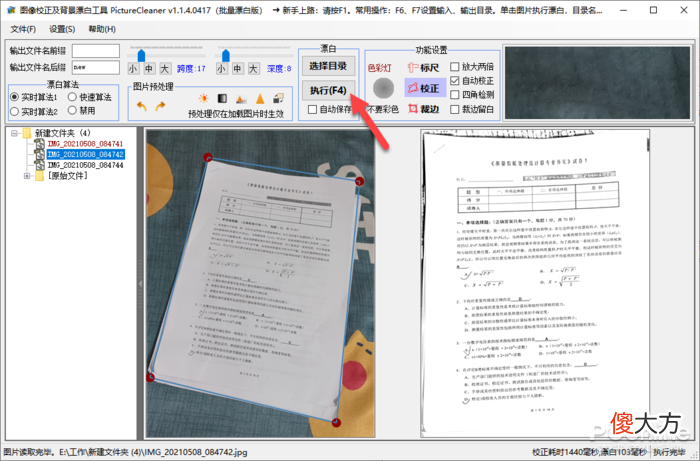Screen dimensions: 700x461
Task: Set 跨度 span to 大
Action: (165, 69)
